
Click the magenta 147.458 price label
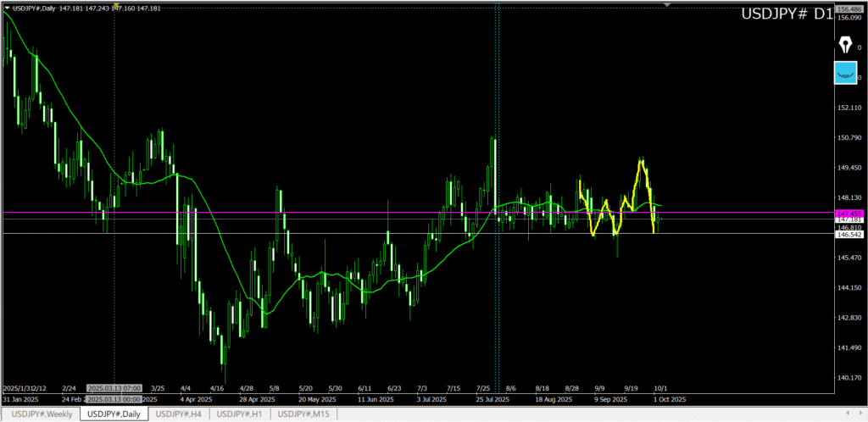[x=849, y=213]
